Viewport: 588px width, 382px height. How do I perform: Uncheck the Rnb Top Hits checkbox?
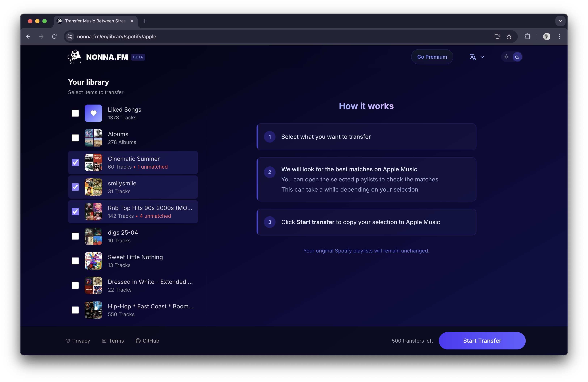pyautogui.click(x=75, y=211)
